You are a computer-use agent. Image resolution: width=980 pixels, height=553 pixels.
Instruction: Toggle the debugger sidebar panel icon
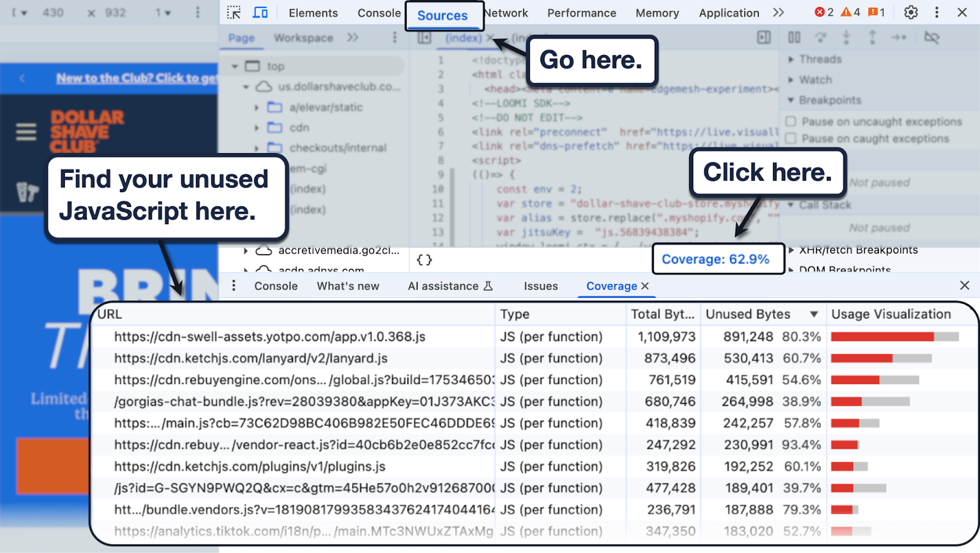[x=764, y=38]
